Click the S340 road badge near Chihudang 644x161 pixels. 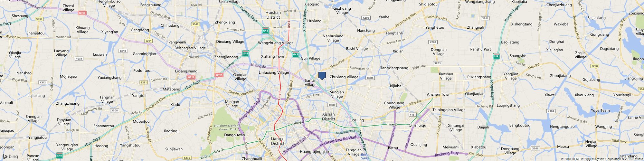(195, 24)
